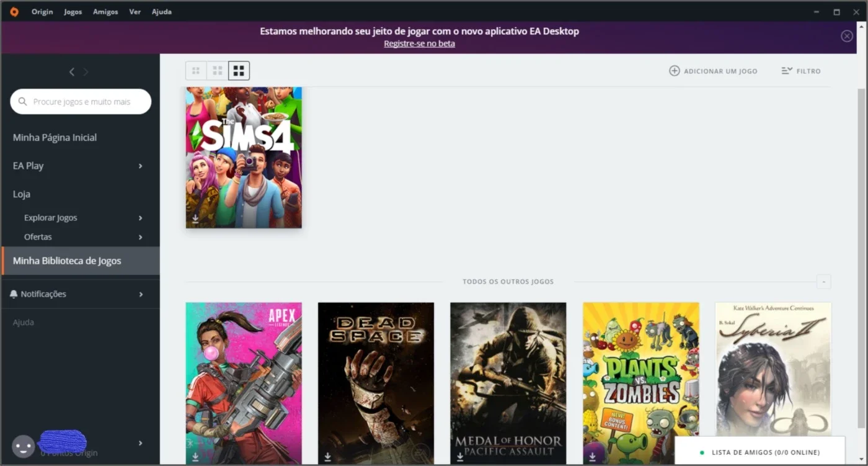This screenshot has height=466, width=868.
Task: Expand the Explorar Jogos chevron
Action: tap(141, 218)
